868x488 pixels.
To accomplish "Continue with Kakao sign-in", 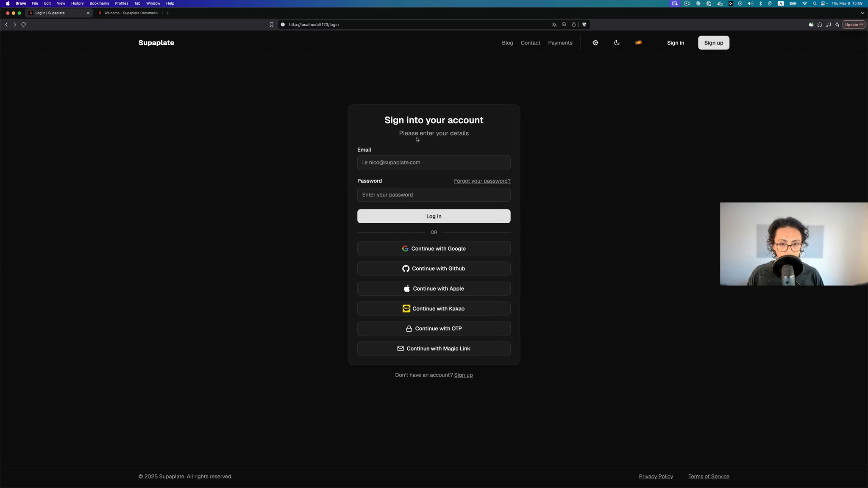I will pyautogui.click(x=434, y=308).
